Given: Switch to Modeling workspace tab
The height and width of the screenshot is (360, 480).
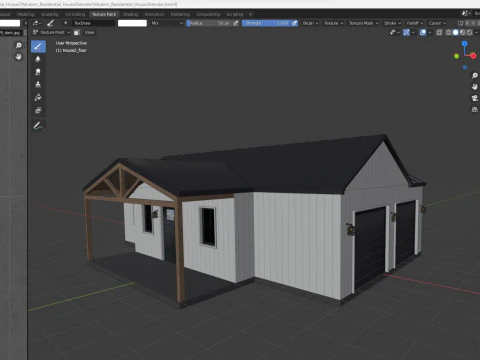Looking at the screenshot, I should coord(26,14).
